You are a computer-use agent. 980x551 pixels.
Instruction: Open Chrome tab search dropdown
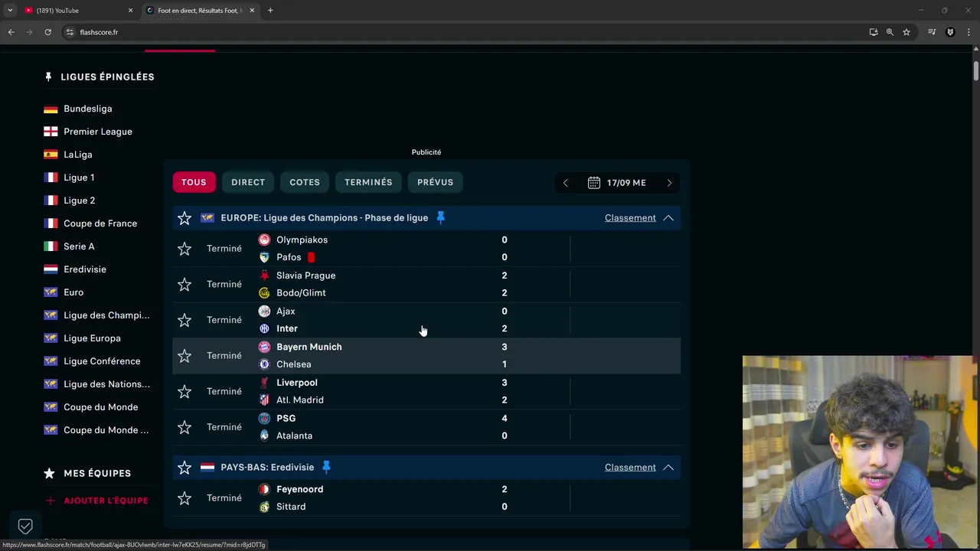tap(10, 11)
